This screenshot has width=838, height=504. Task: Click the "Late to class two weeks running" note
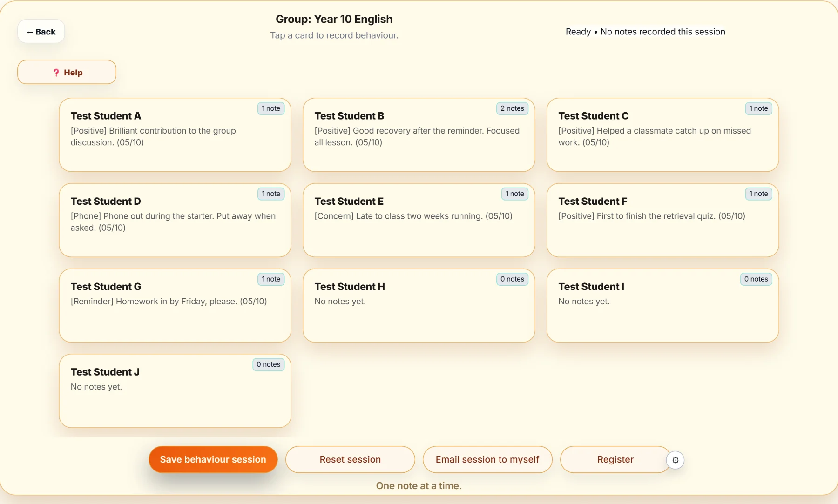[x=413, y=216]
